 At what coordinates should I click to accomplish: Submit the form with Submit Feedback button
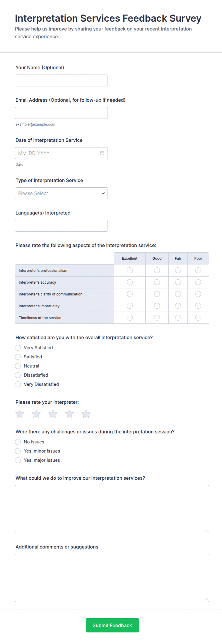pyautogui.click(x=112, y=625)
